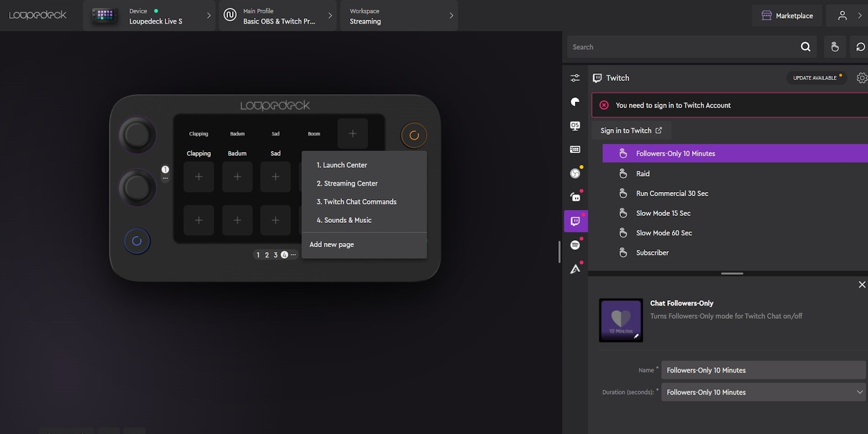Viewport: 868px width, 434px height.
Task: Click the ellipsis next to touch page numbers
Action: pyautogui.click(x=293, y=255)
